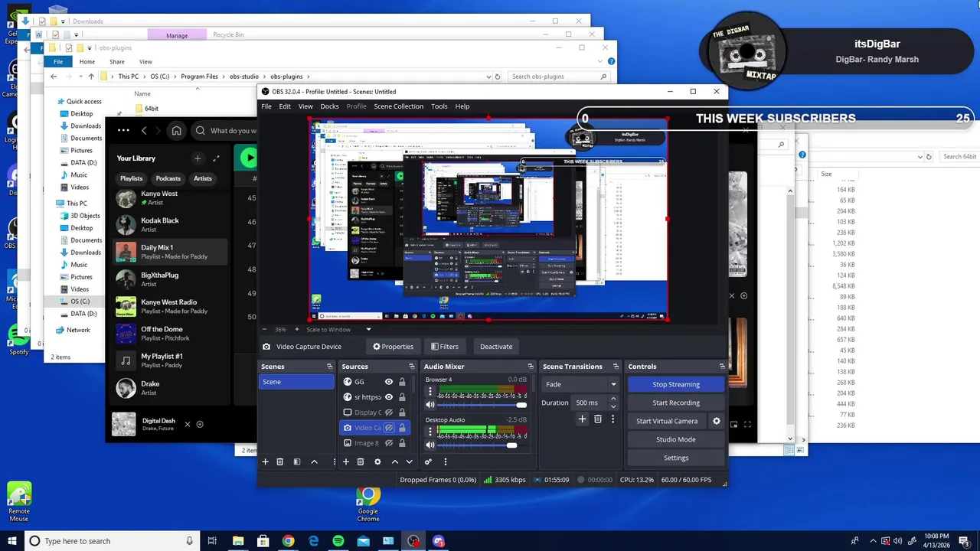The width and height of the screenshot is (980, 551).
Task: Open source properties gear in Sources toolbar
Action: tap(377, 461)
